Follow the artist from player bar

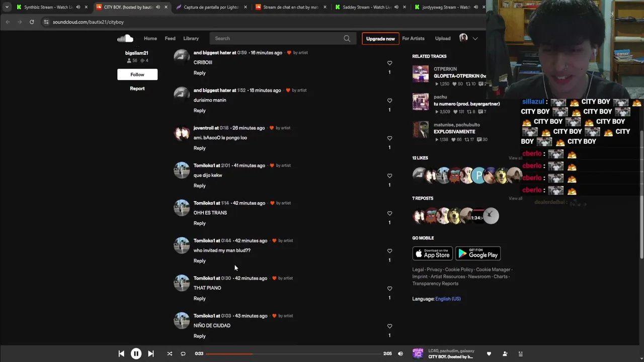point(505,354)
